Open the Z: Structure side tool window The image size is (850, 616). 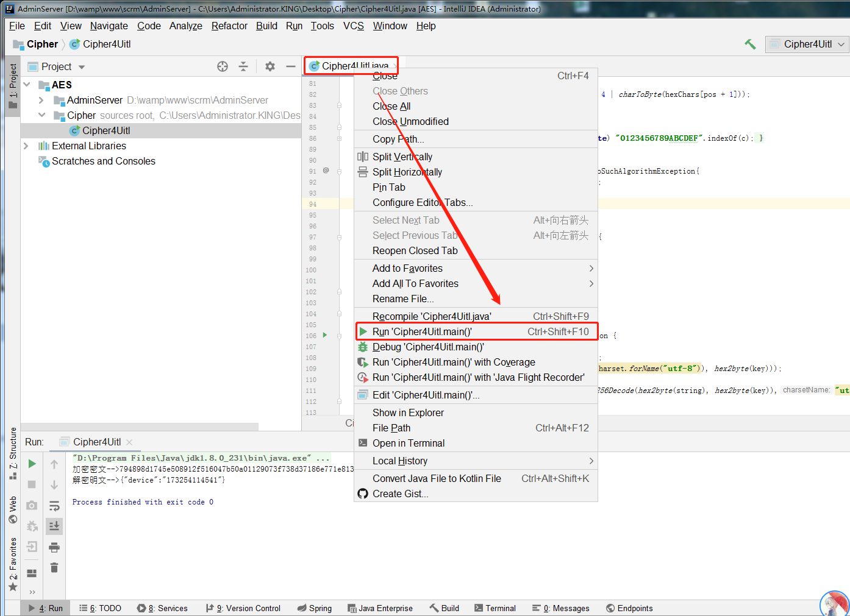tap(12, 453)
